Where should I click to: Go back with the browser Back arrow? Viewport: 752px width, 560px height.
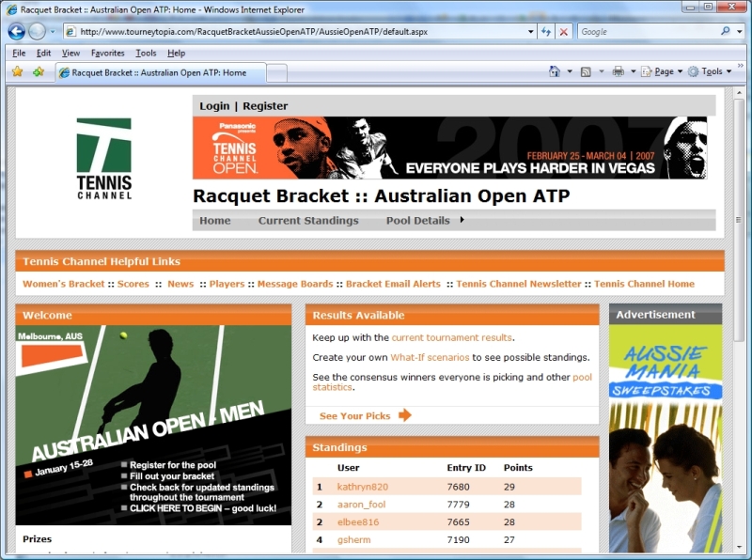16,32
